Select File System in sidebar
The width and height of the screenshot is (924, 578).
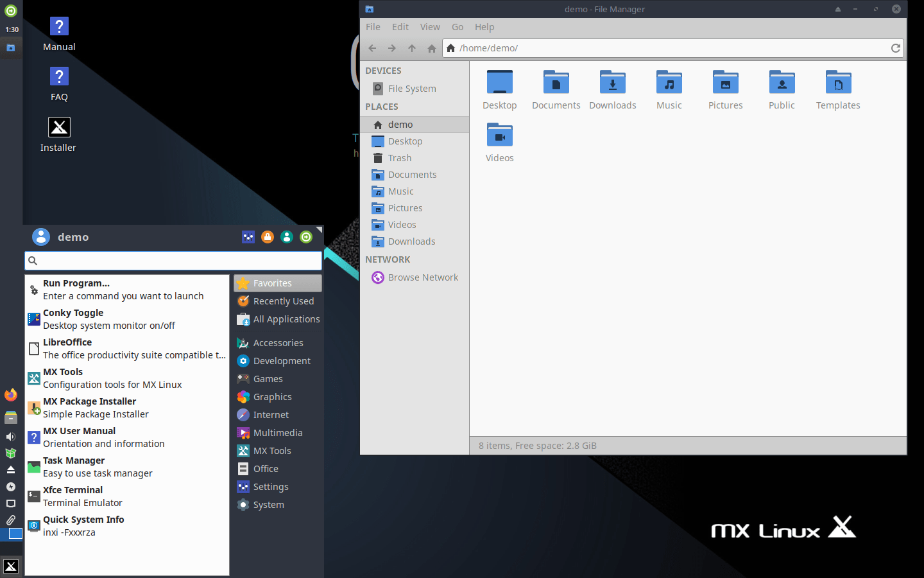point(415,89)
